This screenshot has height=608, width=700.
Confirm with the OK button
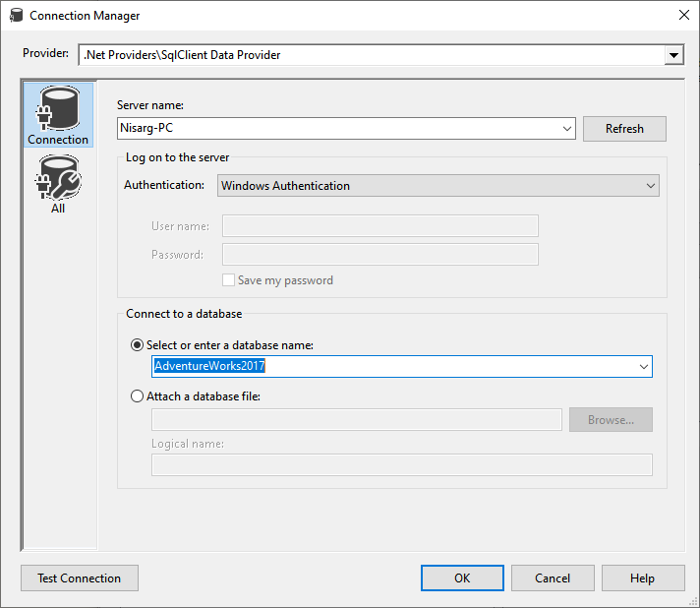462,578
